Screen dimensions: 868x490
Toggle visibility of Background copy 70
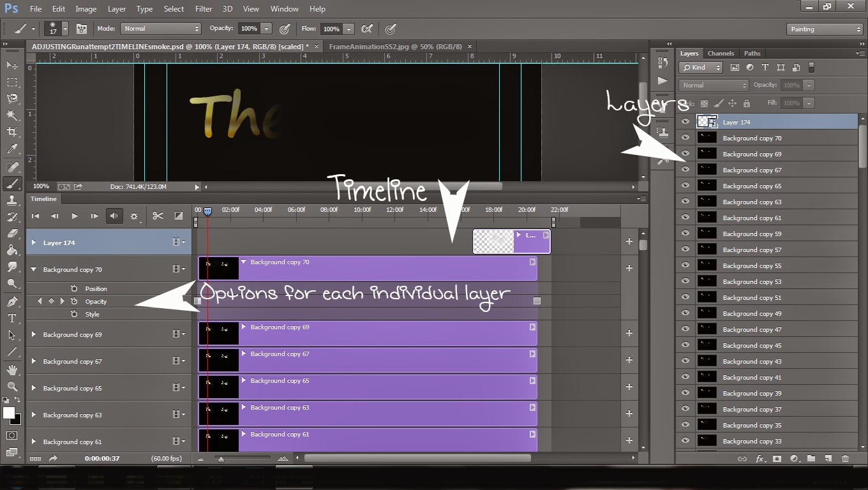(x=685, y=138)
